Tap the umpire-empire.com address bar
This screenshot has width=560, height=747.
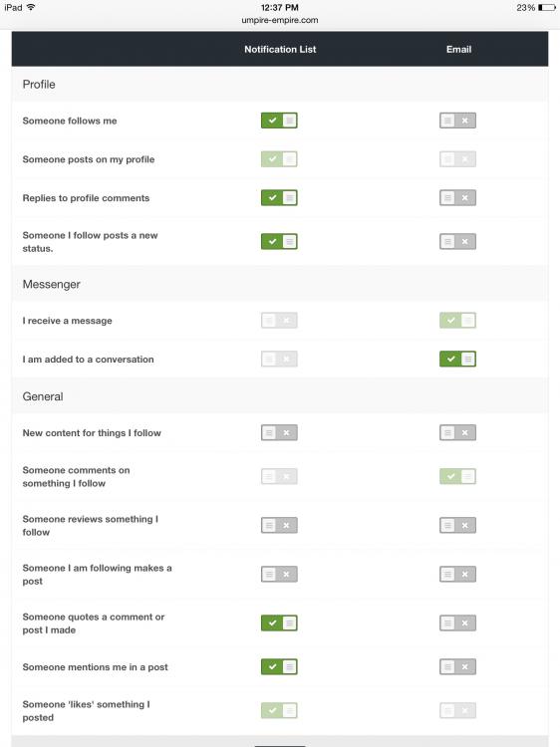click(x=280, y=20)
